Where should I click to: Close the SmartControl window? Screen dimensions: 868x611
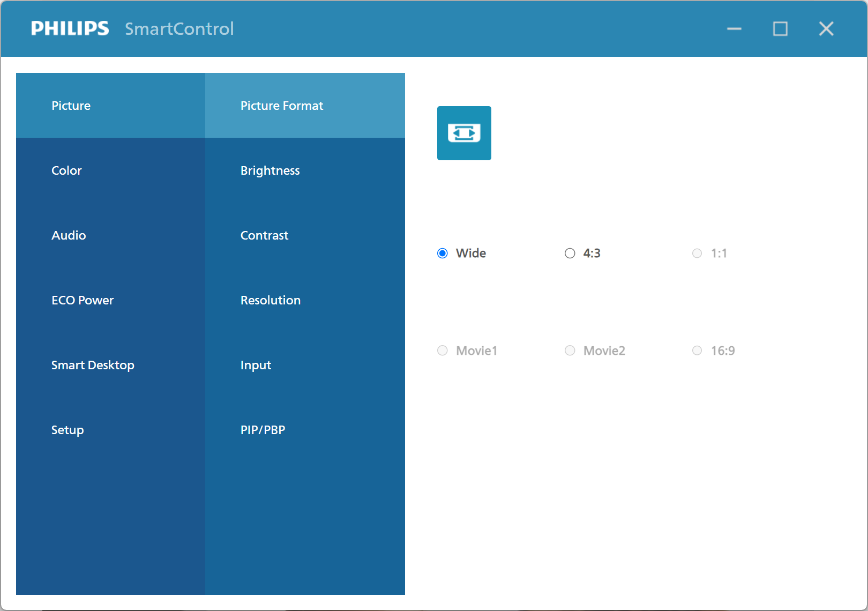pos(826,29)
